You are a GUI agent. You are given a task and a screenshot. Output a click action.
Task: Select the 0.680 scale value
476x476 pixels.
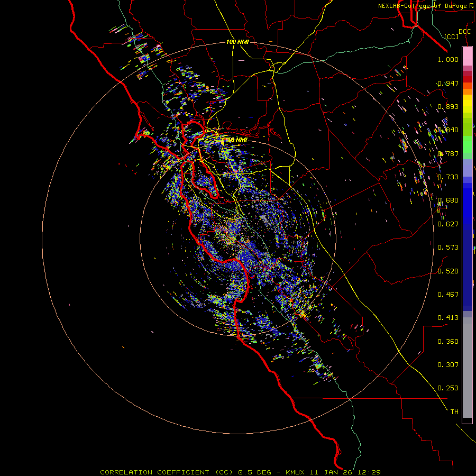click(448, 200)
